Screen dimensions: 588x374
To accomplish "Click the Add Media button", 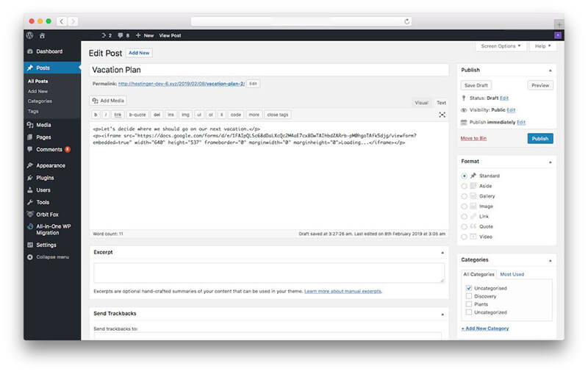I will 108,101.
